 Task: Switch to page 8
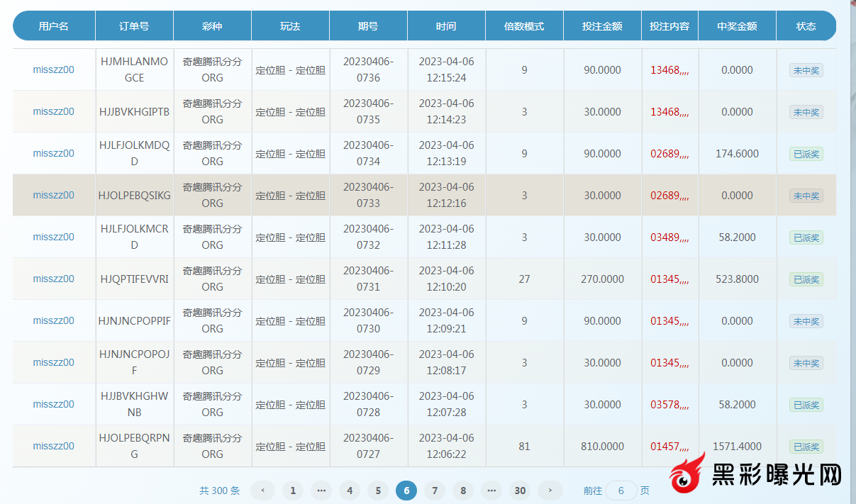(463, 491)
